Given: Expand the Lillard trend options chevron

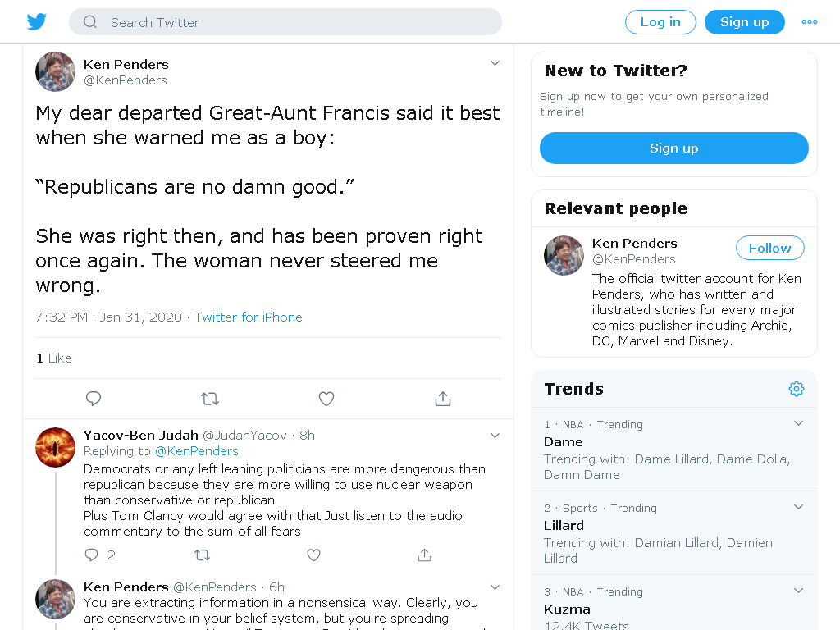Looking at the screenshot, I should (798, 507).
